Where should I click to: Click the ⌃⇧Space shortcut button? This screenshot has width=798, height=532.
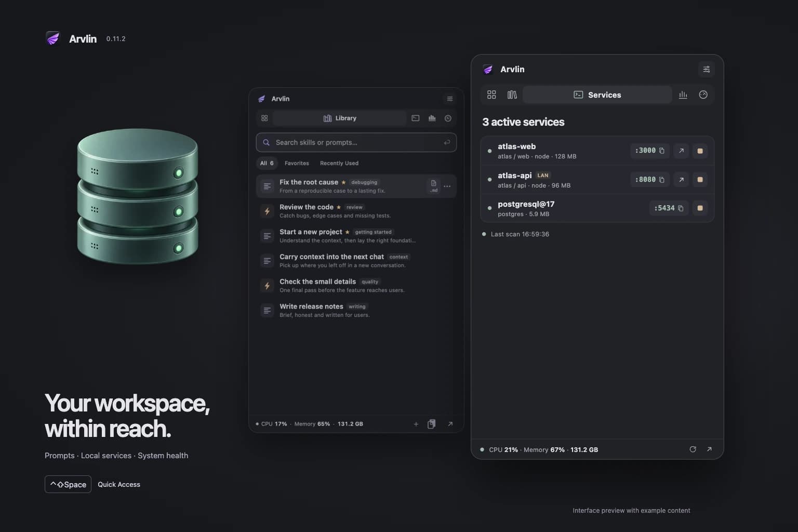click(68, 484)
